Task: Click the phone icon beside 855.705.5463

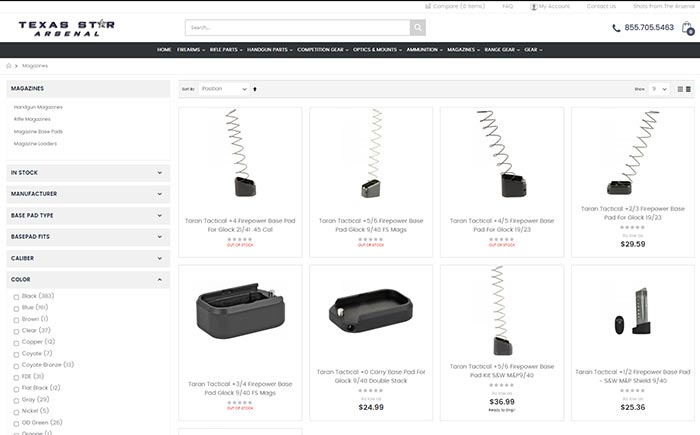Action: click(x=616, y=28)
